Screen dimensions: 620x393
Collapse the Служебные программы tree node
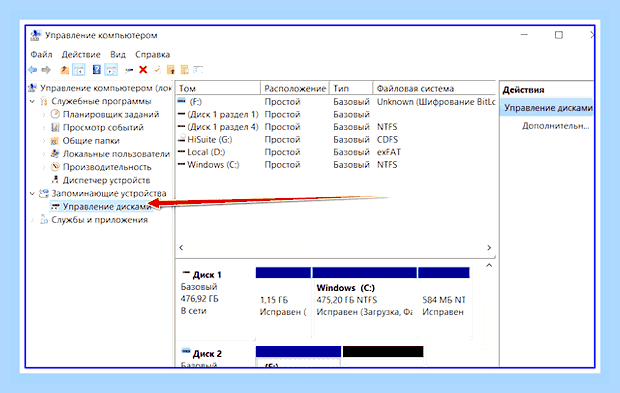click(x=32, y=101)
